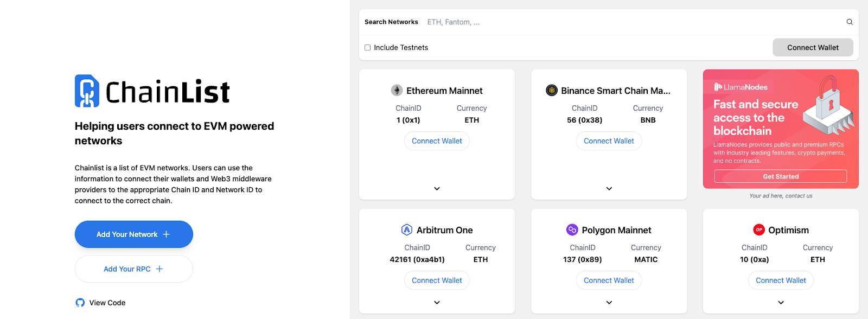Connect wallet to Polygon Mainnet
This screenshot has height=319, width=868.
(609, 280)
